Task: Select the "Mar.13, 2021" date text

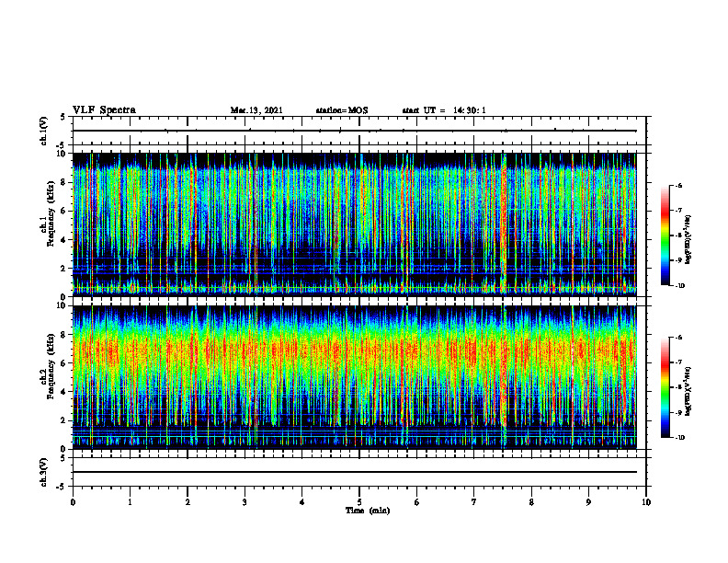Action: point(256,110)
